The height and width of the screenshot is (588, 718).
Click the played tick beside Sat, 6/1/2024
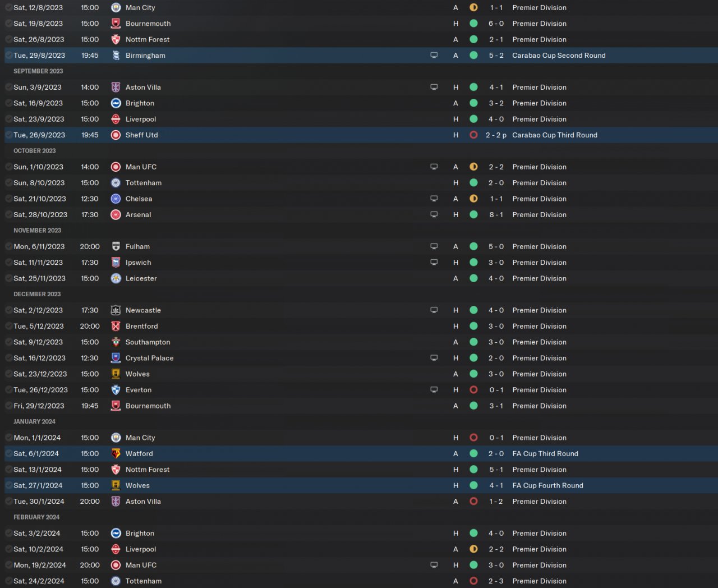click(x=8, y=454)
